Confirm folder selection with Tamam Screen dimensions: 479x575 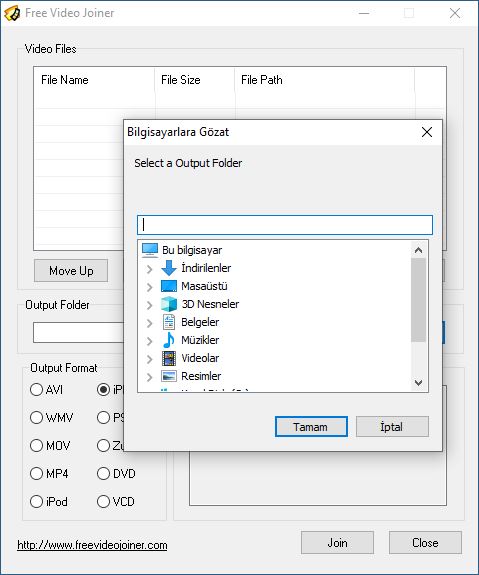point(311,426)
